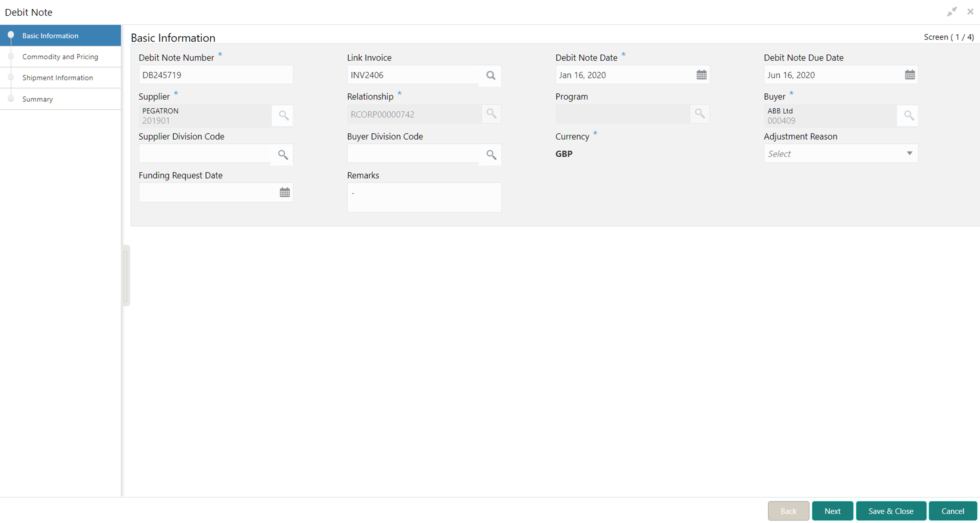Click Save & Close button

[x=891, y=511]
